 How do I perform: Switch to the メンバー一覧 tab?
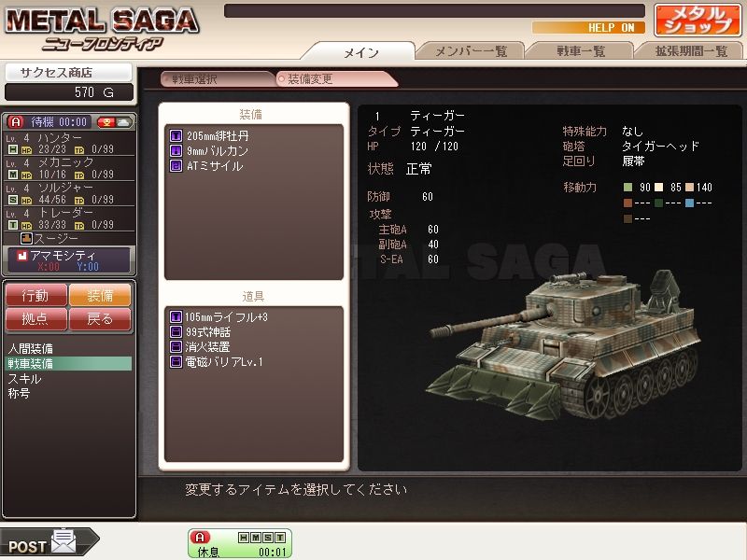tap(471, 51)
